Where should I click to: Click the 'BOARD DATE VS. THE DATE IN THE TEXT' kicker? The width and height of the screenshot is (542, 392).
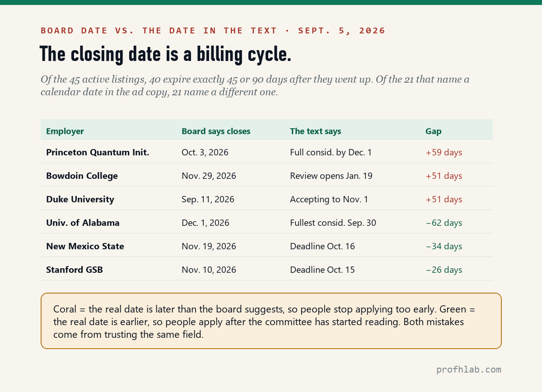click(x=159, y=31)
